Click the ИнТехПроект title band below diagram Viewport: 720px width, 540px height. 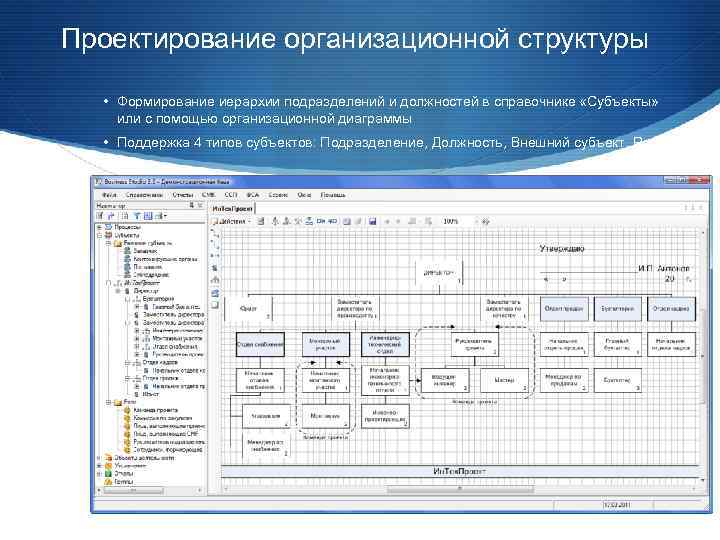(460, 472)
